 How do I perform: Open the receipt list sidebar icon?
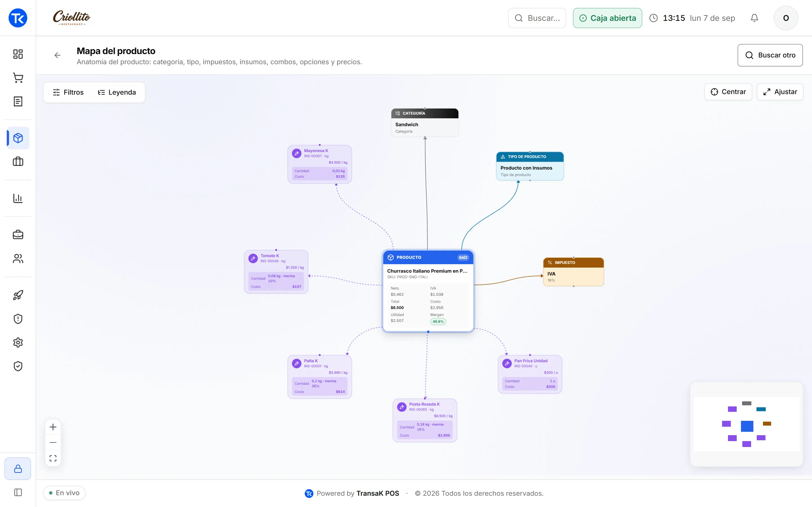pyautogui.click(x=18, y=101)
